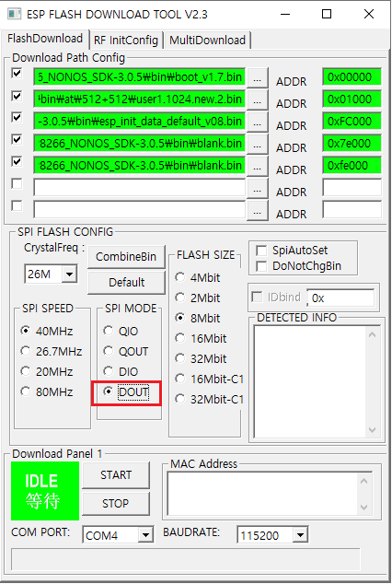Enable the DoNotChgBin checkbox
The width and height of the screenshot is (392, 584).
coord(261,266)
